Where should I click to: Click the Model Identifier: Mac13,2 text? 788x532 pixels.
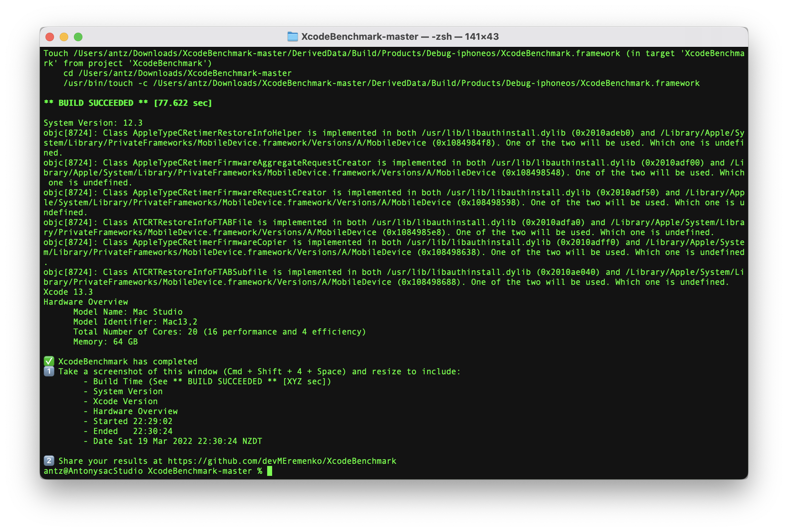click(x=135, y=322)
